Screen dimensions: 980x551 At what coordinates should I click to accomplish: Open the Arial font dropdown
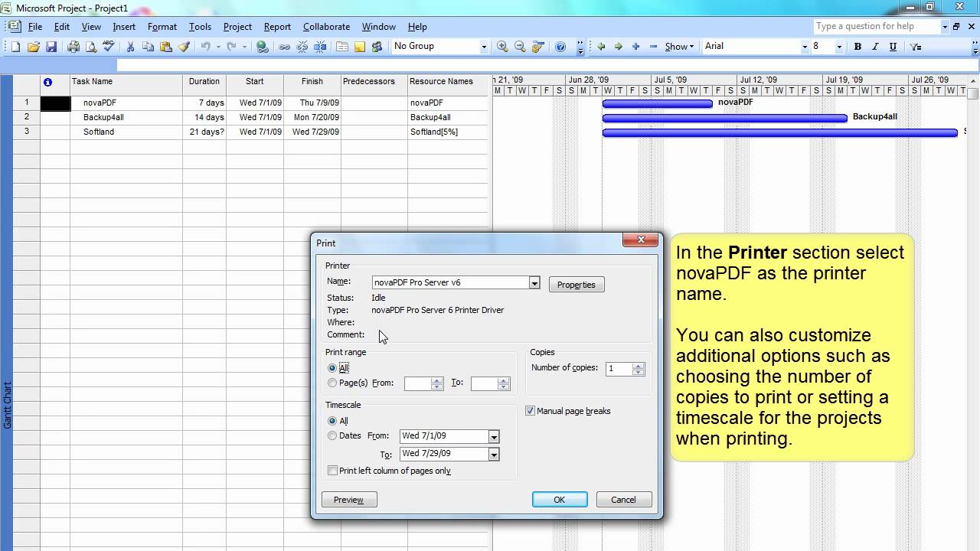pyautogui.click(x=805, y=47)
